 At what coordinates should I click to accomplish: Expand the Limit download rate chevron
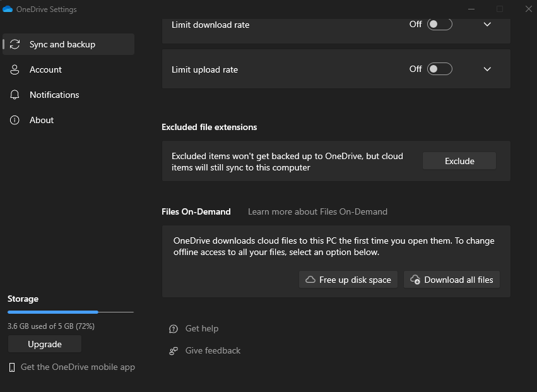click(487, 25)
